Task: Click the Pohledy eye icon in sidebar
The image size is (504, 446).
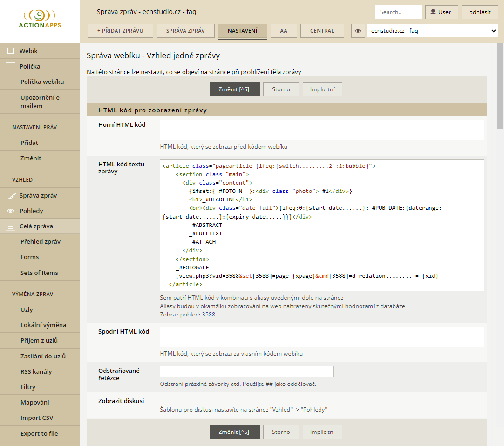Action: point(10,211)
